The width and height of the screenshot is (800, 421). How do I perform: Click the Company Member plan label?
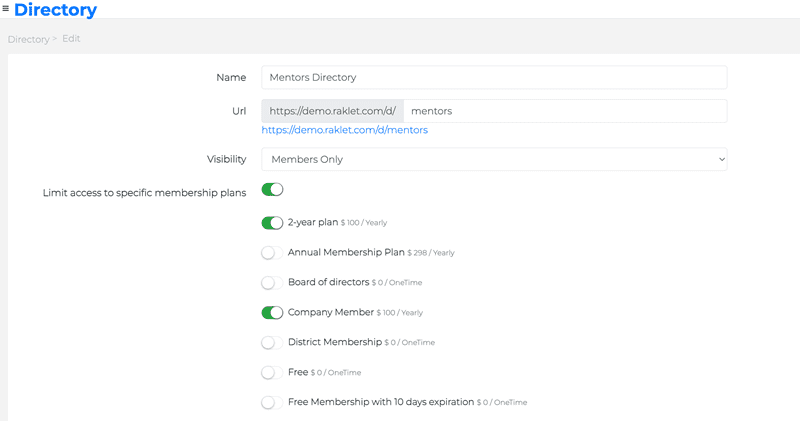pos(330,312)
